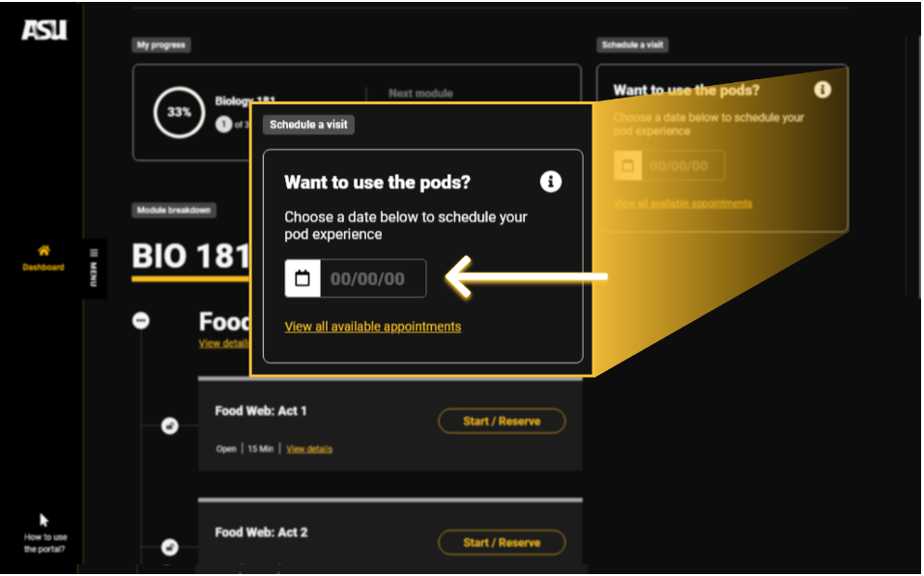Toggle the vertical MENU hamburger tab

(94, 268)
